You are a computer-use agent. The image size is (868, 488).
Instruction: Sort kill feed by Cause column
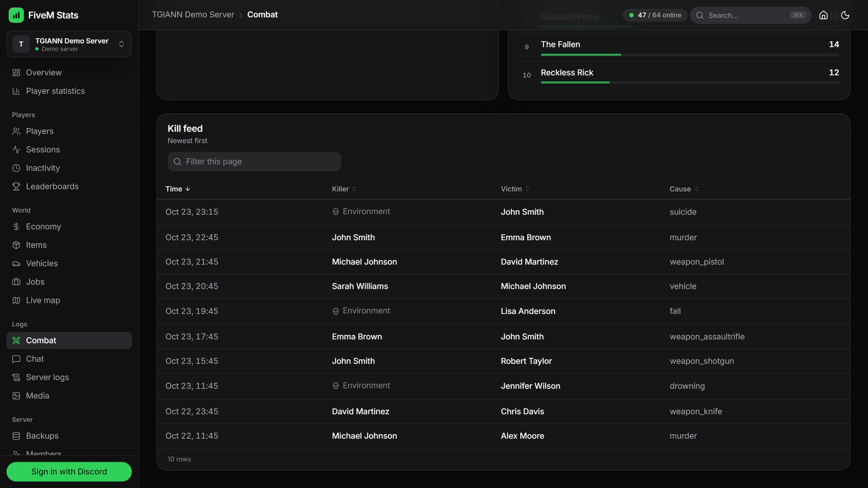pos(684,189)
